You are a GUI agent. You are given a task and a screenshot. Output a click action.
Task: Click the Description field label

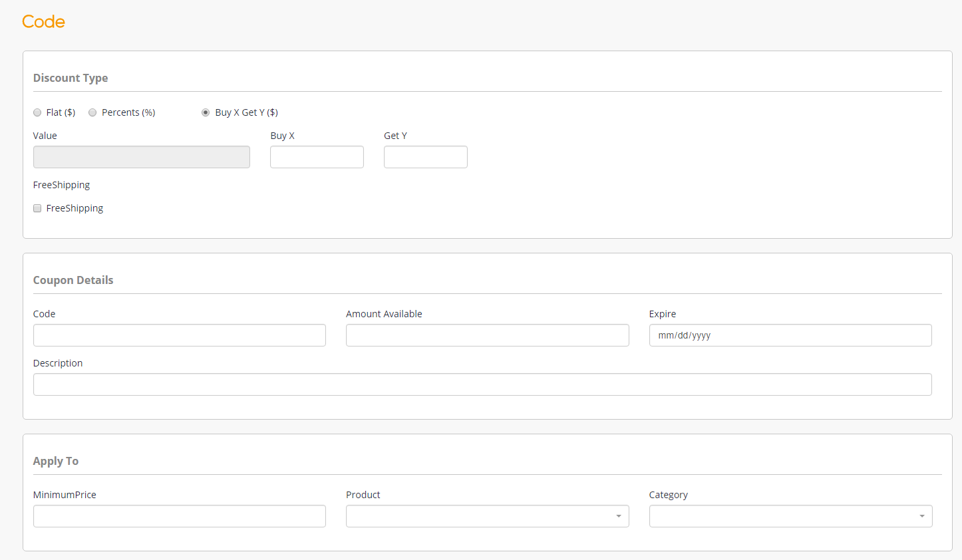click(58, 363)
